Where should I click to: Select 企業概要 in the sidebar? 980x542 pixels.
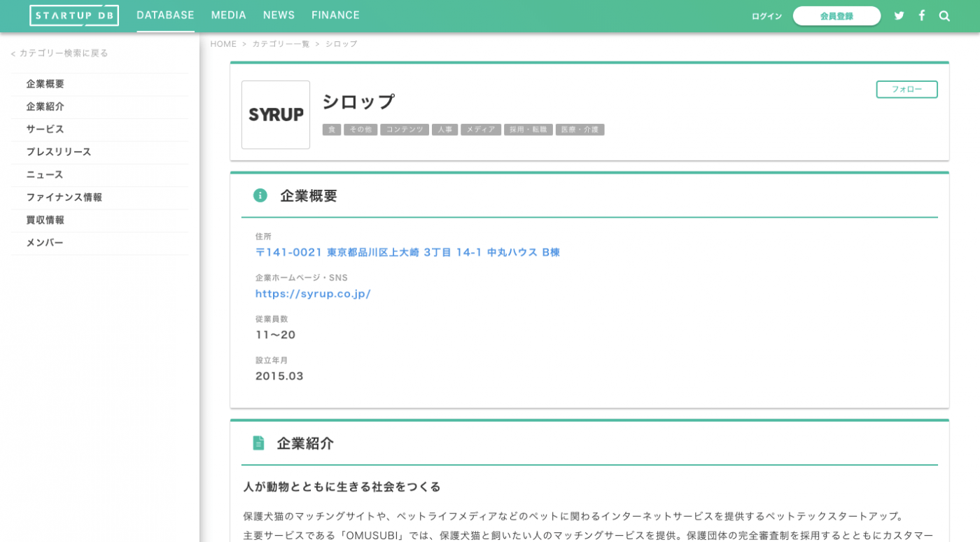tap(99, 84)
